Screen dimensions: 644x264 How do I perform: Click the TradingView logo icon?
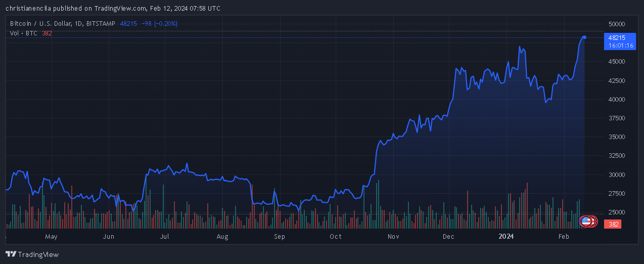(11, 254)
